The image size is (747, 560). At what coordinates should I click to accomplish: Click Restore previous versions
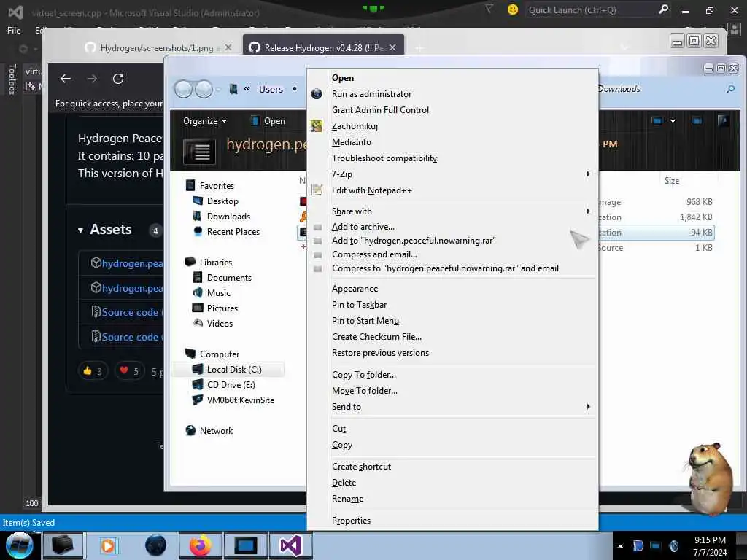(x=380, y=353)
